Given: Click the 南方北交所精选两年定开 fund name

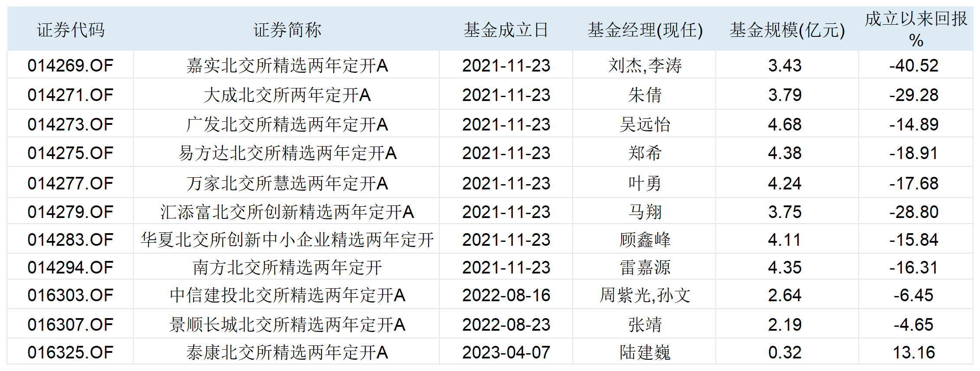Looking at the screenshot, I should coord(287,267).
